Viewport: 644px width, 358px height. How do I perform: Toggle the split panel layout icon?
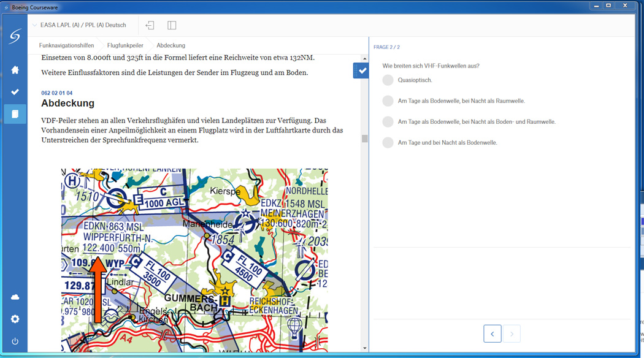[172, 25]
